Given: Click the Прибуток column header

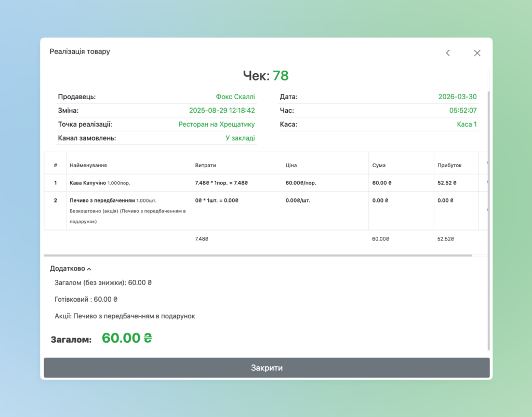Looking at the screenshot, I should click(x=449, y=165).
